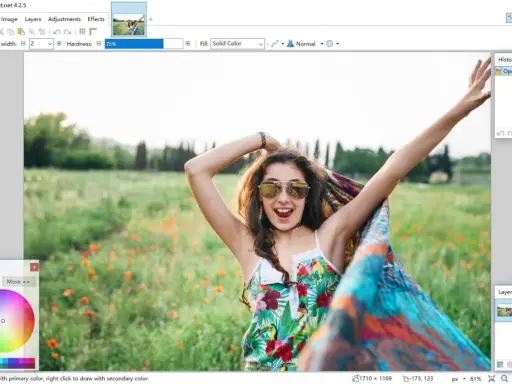The image size is (512, 384).
Task: Click the tools window toggle icon top-right
Action: 509,18
